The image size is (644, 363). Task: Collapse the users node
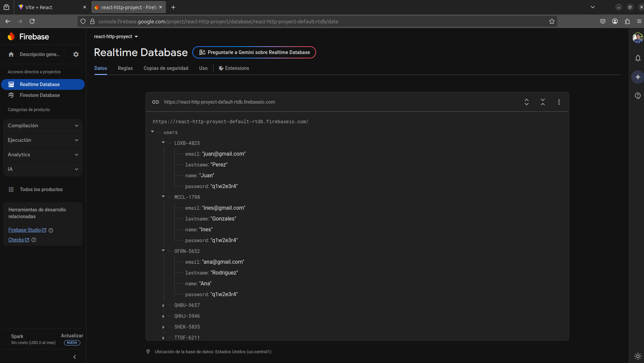152,132
